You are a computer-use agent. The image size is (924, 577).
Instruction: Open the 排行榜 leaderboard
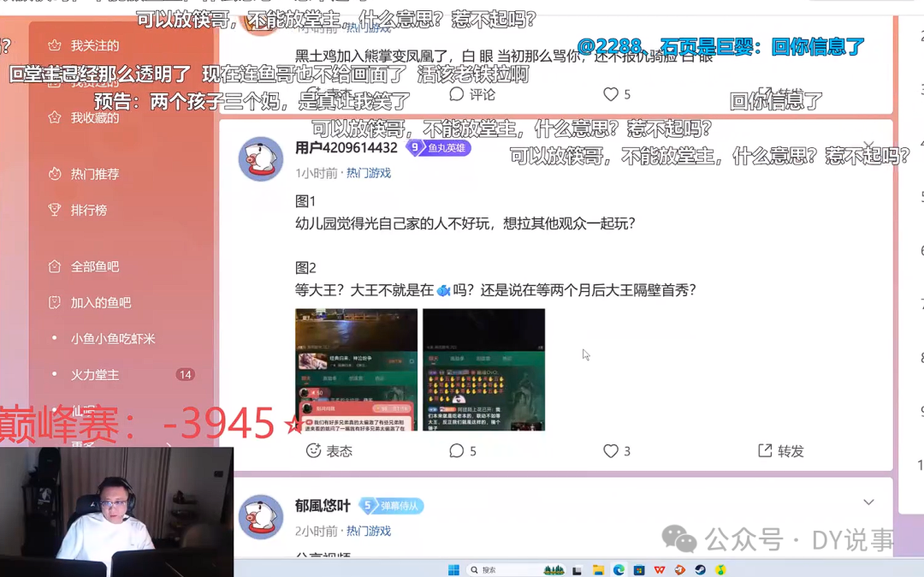click(x=88, y=210)
